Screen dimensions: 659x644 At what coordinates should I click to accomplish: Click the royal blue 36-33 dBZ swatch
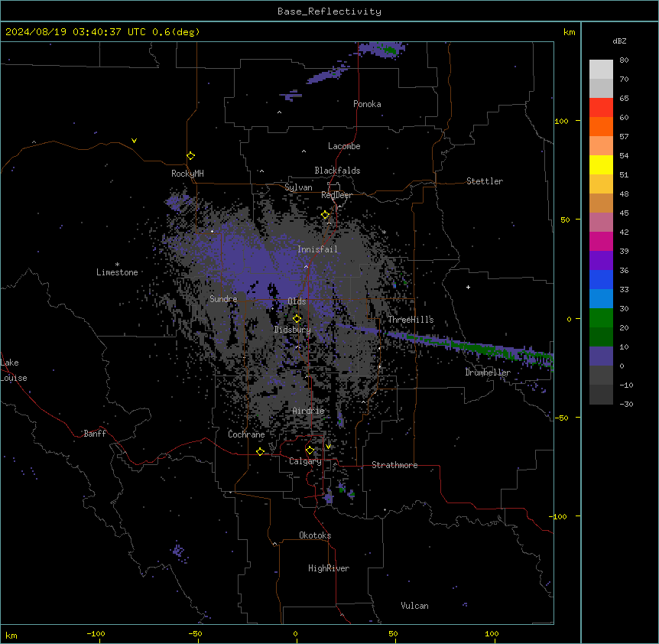point(601,279)
